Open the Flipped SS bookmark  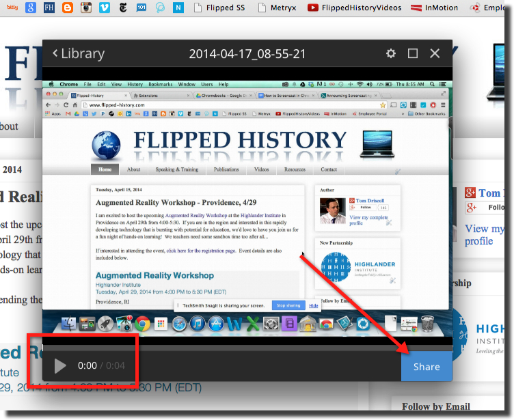coord(219,8)
